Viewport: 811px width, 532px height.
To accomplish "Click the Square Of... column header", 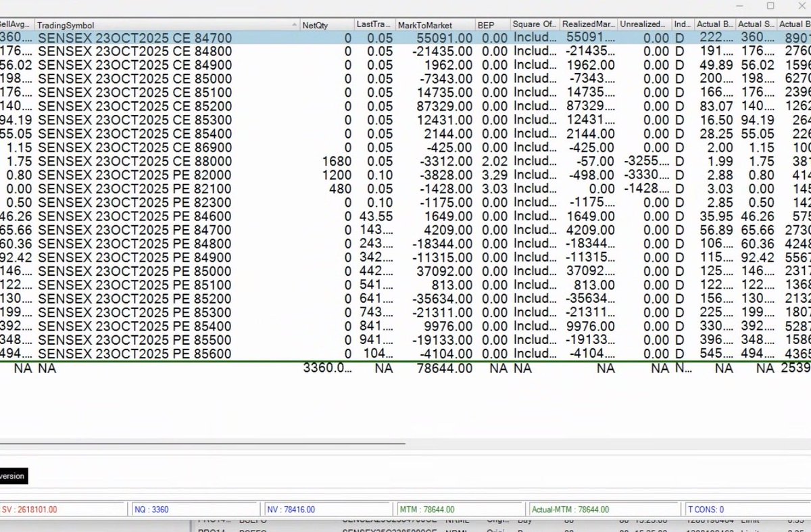I will [535, 24].
